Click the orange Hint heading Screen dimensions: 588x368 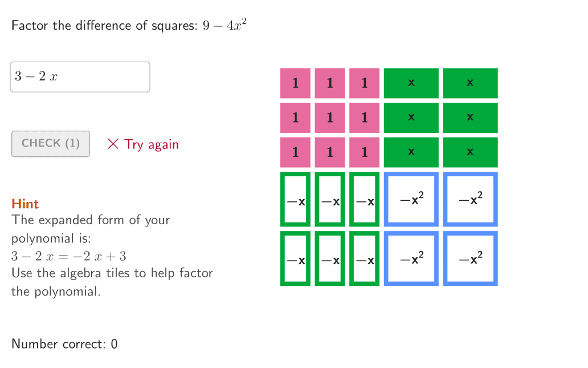[x=25, y=204]
